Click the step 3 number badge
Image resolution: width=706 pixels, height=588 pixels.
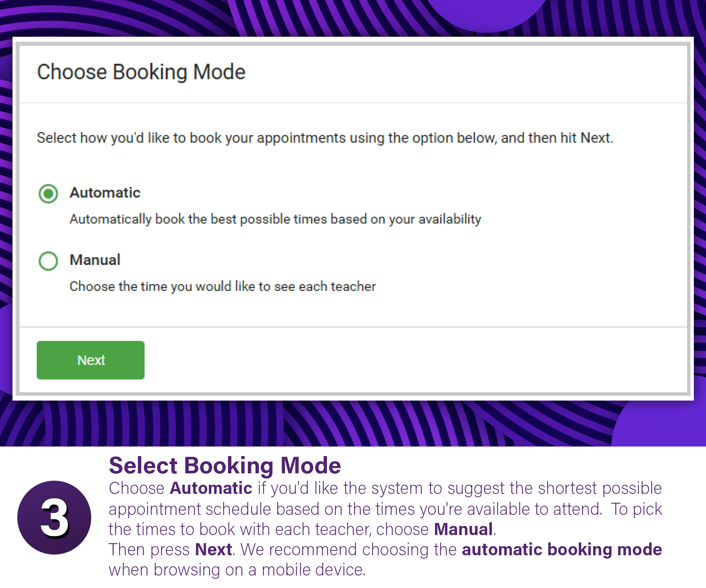54,517
